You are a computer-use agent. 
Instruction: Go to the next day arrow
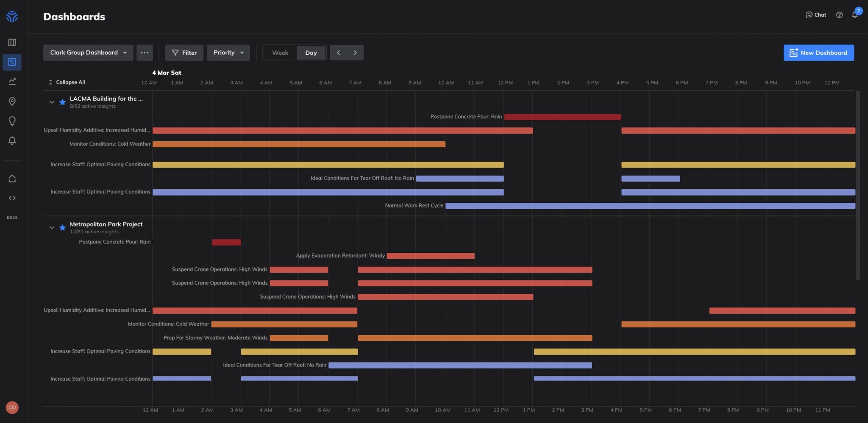[x=355, y=53]
